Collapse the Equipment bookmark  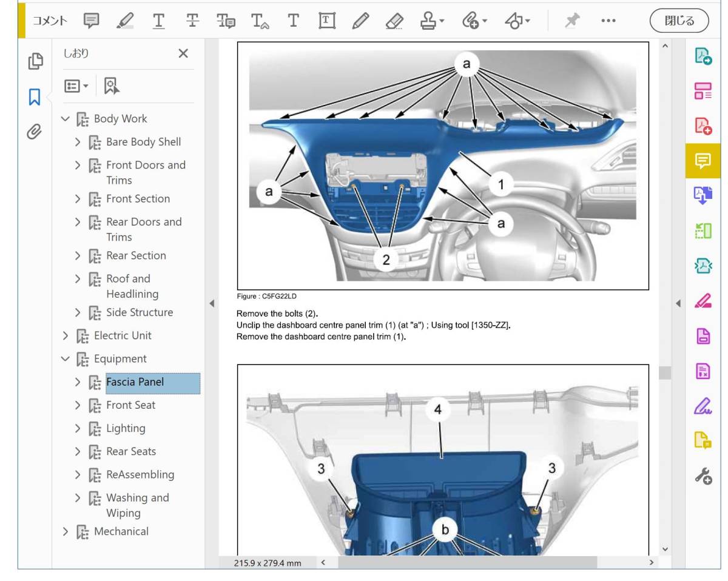pyautogui.click(x=66, y=359)
